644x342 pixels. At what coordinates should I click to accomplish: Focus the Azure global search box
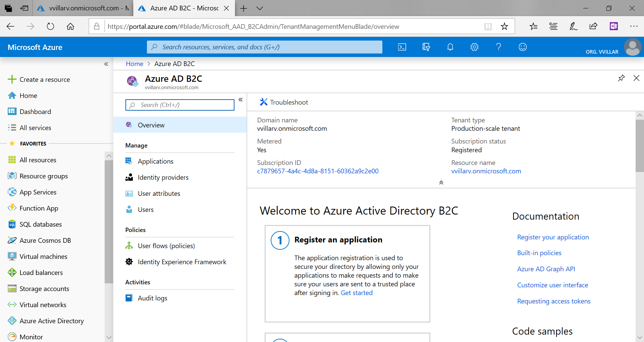coord(264,47)
